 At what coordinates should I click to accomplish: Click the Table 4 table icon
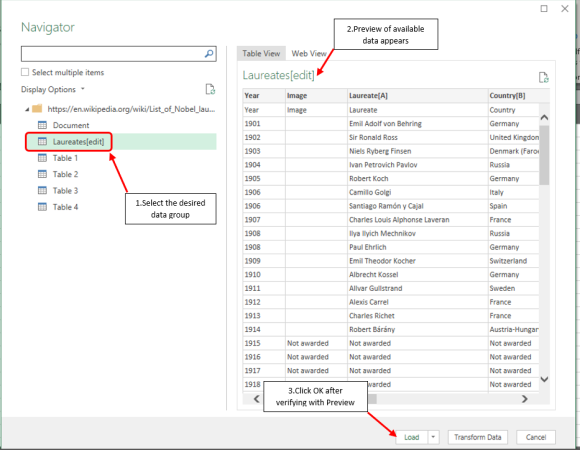[x=43, y=207]
